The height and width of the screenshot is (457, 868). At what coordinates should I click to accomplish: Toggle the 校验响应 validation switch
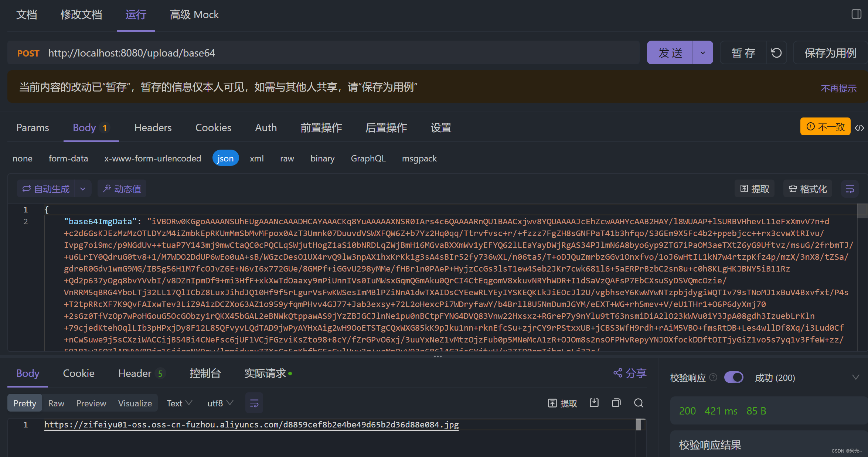point(733,378)
